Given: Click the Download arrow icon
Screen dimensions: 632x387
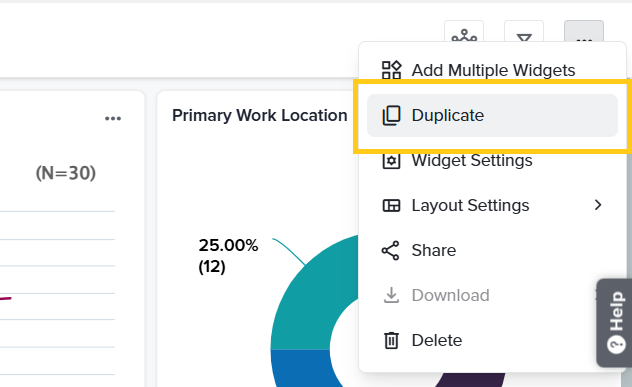Looking at the screenshot, I should (391, 295).
